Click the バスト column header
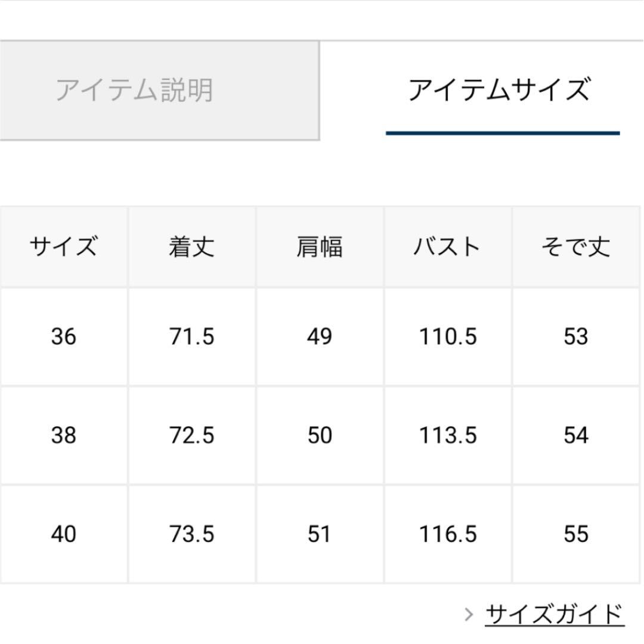644x644 pixels. click(447, 246)
